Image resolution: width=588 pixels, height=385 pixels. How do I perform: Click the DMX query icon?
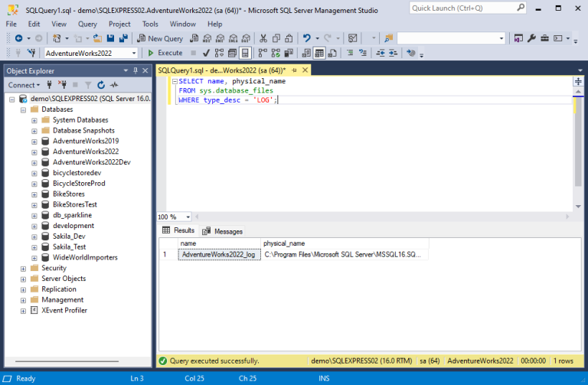[220, 38]
